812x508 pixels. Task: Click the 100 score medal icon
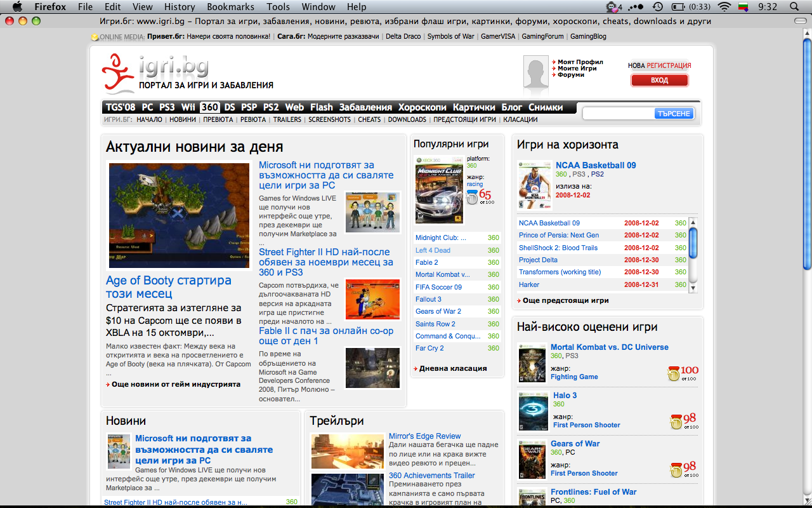point(683,373)
